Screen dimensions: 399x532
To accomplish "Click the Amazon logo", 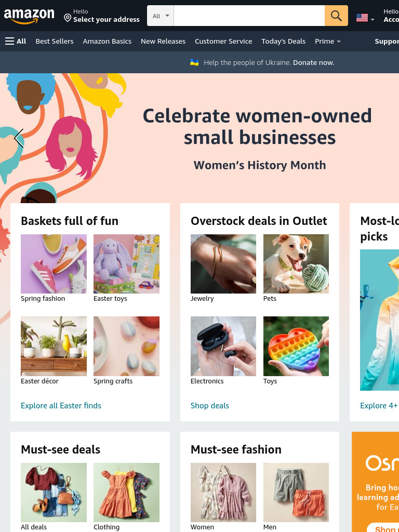I will point(29,16).
